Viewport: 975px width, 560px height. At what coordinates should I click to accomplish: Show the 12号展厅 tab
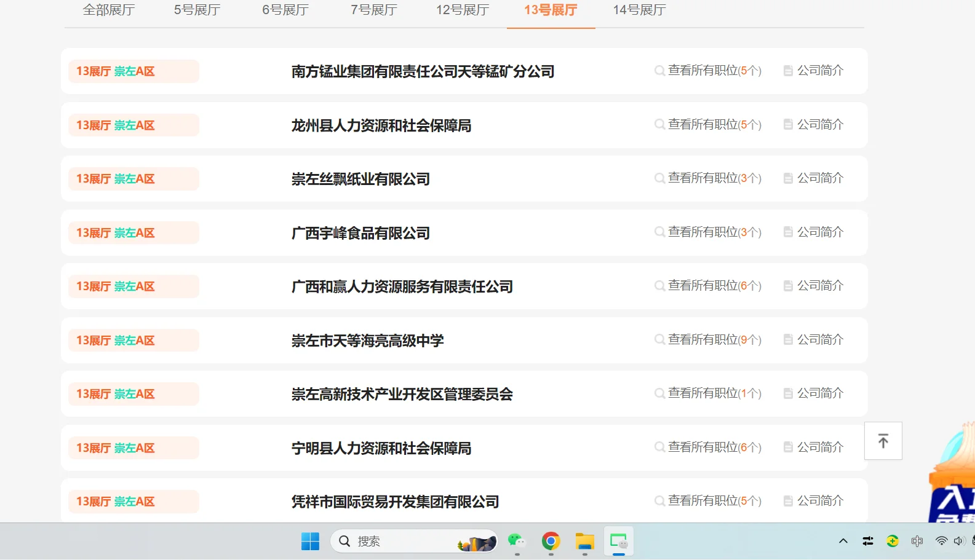point(463,10)
